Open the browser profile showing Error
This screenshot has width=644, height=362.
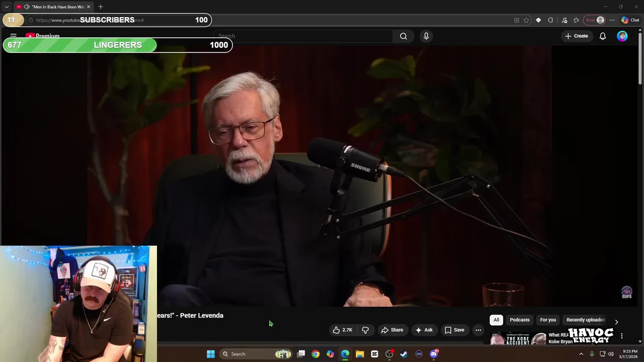coord(595,20)
